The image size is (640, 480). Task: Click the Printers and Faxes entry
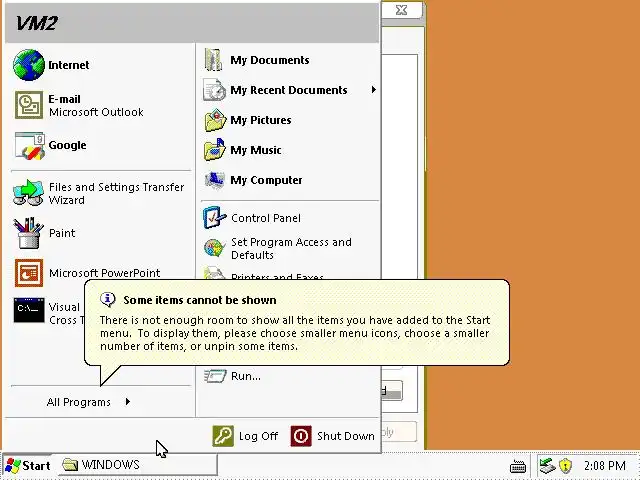click(x=277, y=276)
